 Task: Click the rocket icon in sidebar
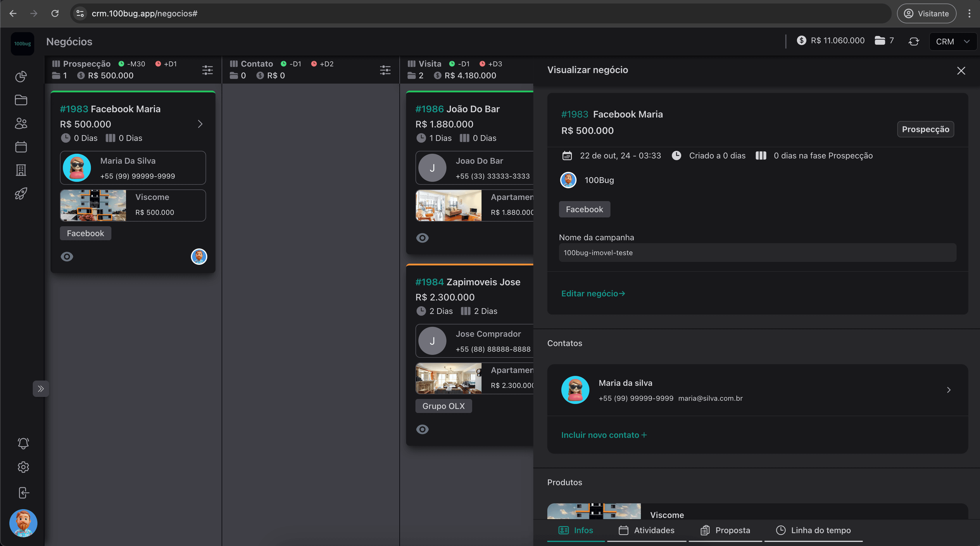tap(21, 193)
